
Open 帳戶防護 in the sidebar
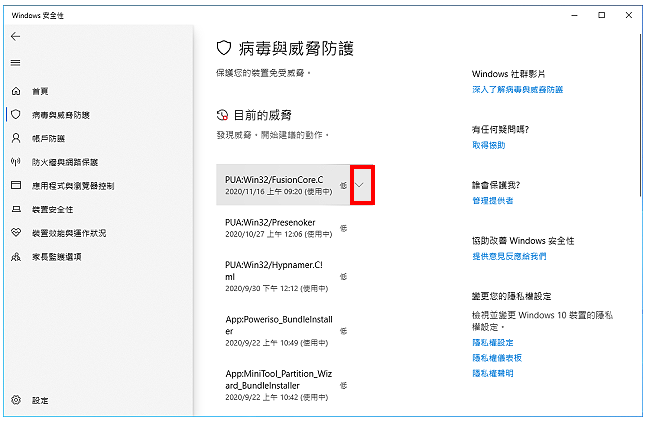click(x=48, y=139)
